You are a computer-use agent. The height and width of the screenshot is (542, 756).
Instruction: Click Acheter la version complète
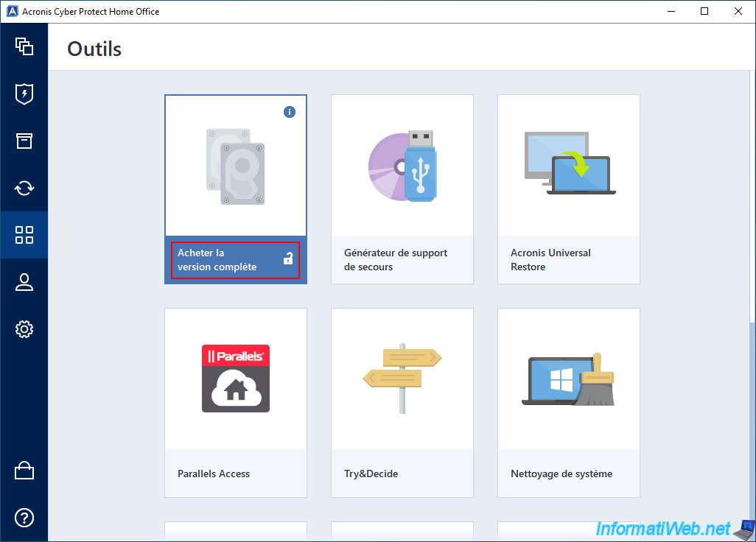[217, 260]
